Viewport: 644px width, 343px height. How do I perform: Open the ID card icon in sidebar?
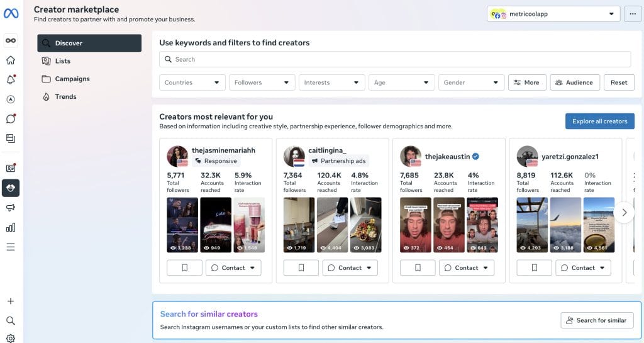11,168
